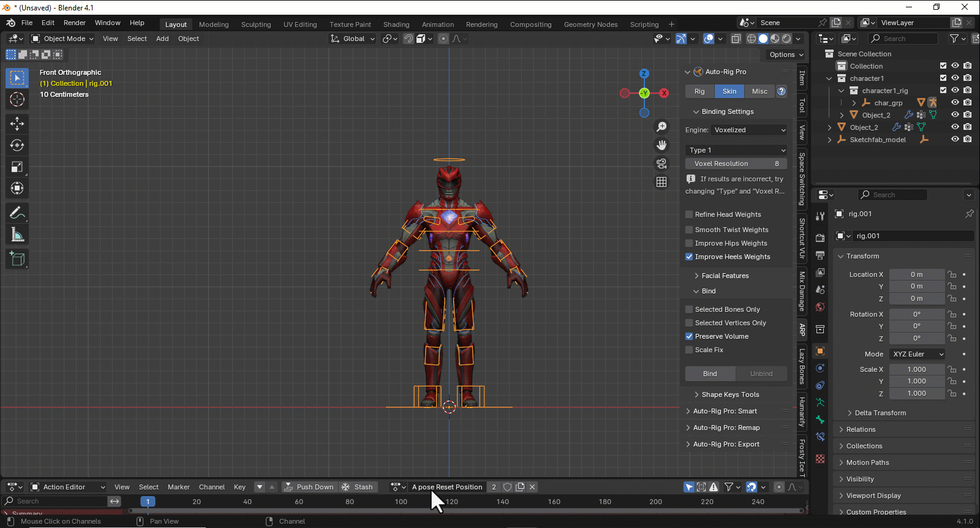Open the Output properties tab icon

[820, 255]
